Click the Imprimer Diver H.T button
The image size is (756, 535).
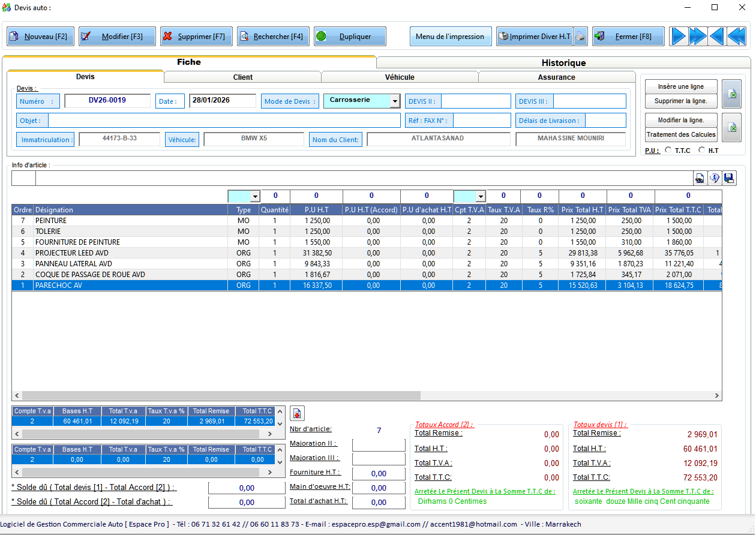tap(535, 37)
